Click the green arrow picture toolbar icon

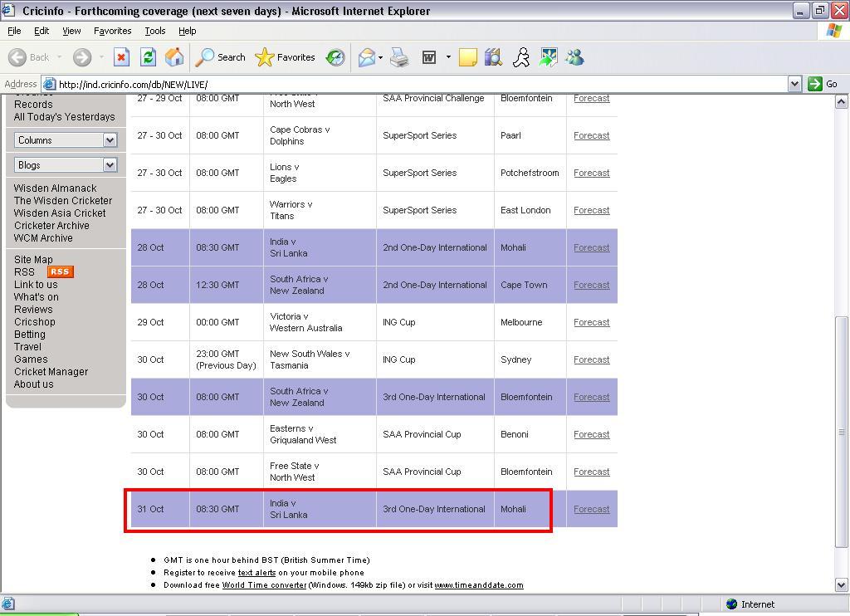[548, 57]
